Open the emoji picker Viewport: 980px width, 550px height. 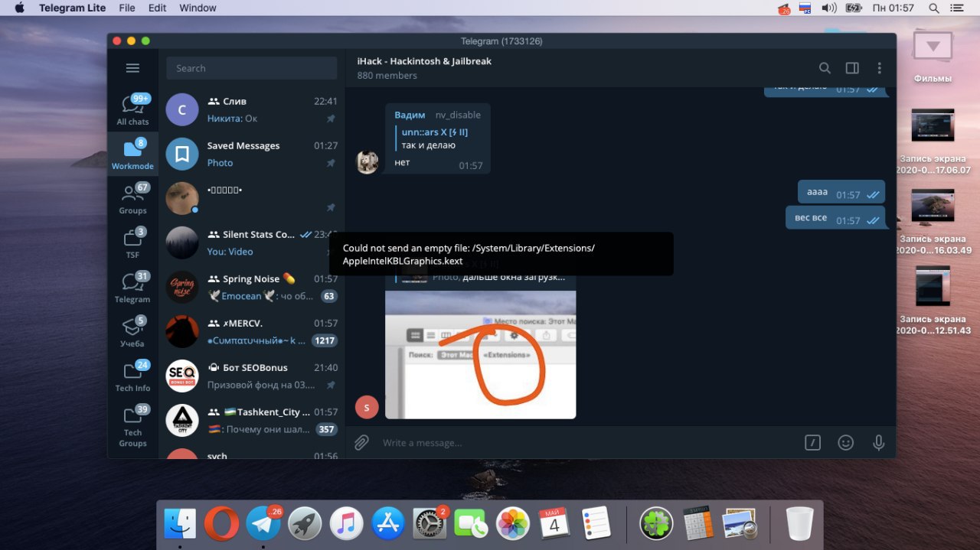[x=846, y=442]
